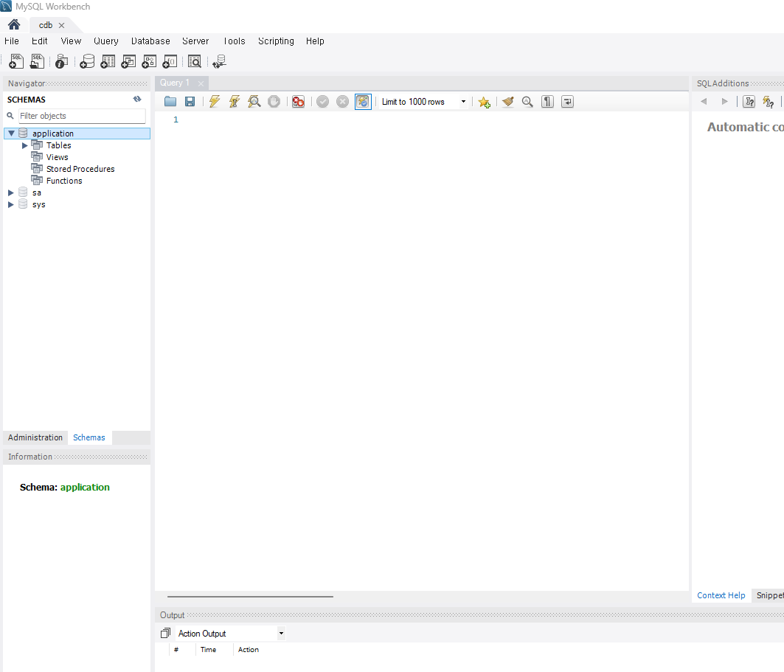Switch to the Administration tab

point(35,437)
